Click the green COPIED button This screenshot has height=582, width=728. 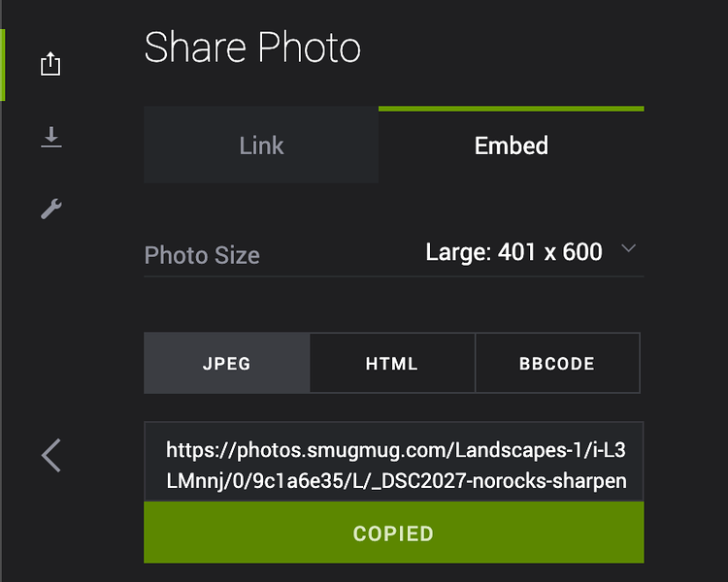(394, 533)
